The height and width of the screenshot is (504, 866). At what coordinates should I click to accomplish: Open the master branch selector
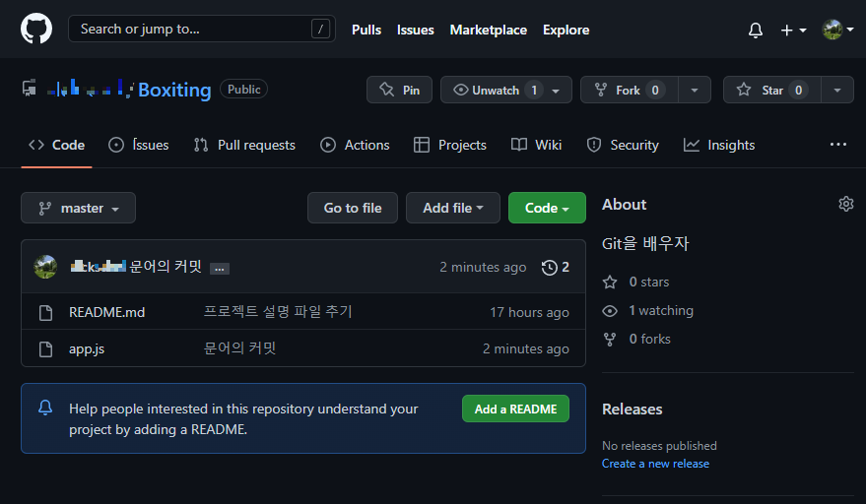click(79, 208)
